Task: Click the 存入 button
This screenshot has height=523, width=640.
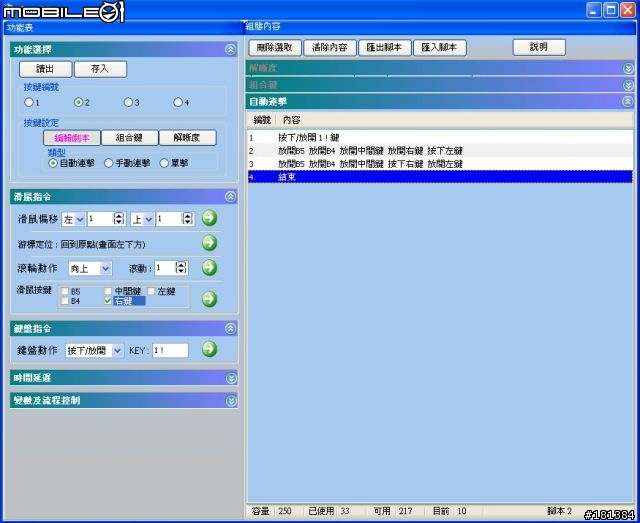Action: [x=100, y=69]
